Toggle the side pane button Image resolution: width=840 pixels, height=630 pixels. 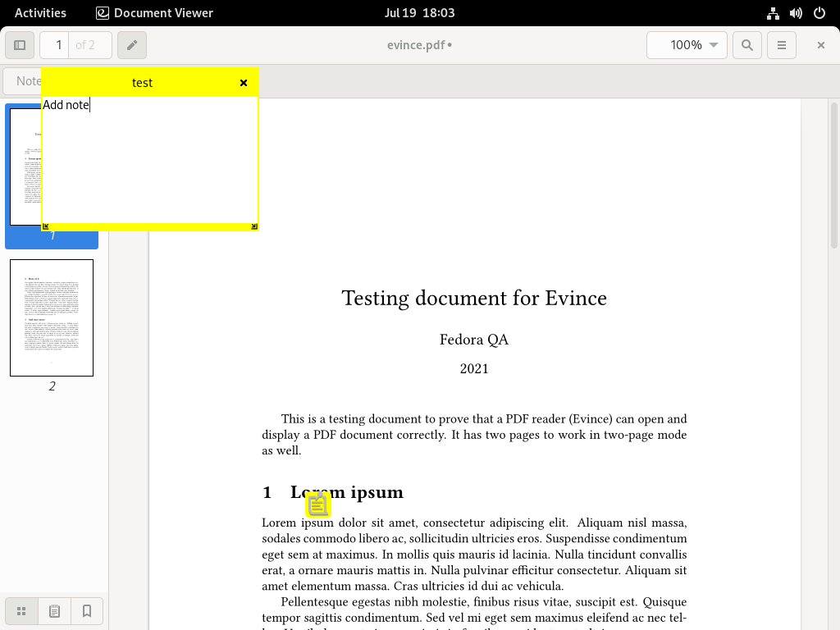(20, 45)
